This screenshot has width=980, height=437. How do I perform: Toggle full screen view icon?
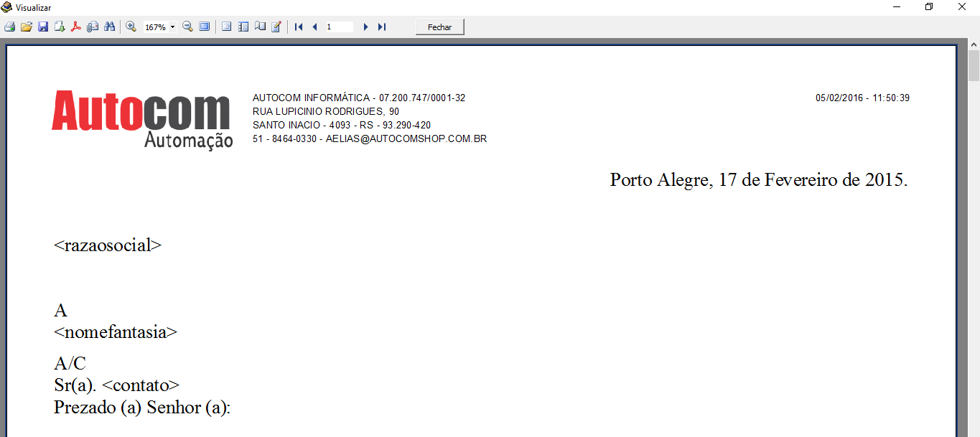(205, 27)
